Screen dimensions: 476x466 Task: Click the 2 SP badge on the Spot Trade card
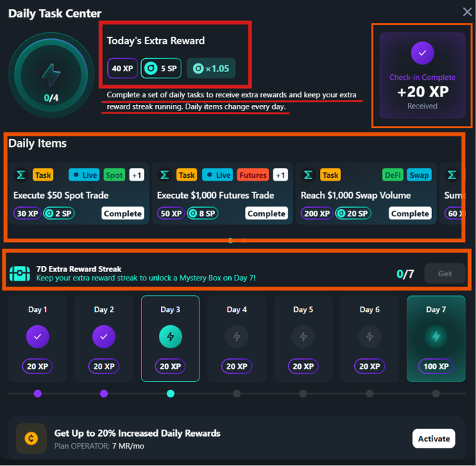tap(59, 213)
